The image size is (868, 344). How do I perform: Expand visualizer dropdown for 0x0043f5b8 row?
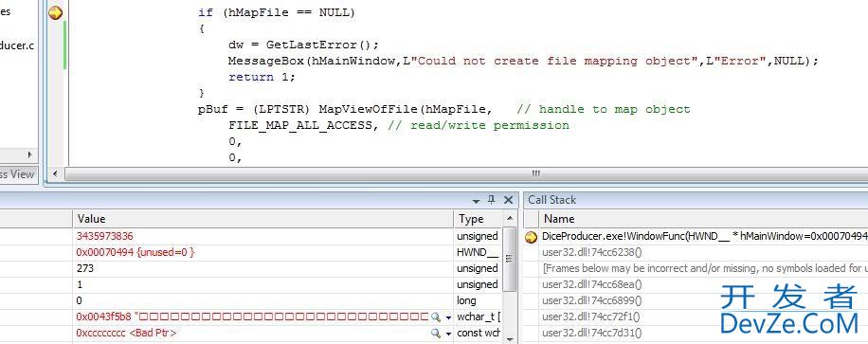(x=448, y=317)
